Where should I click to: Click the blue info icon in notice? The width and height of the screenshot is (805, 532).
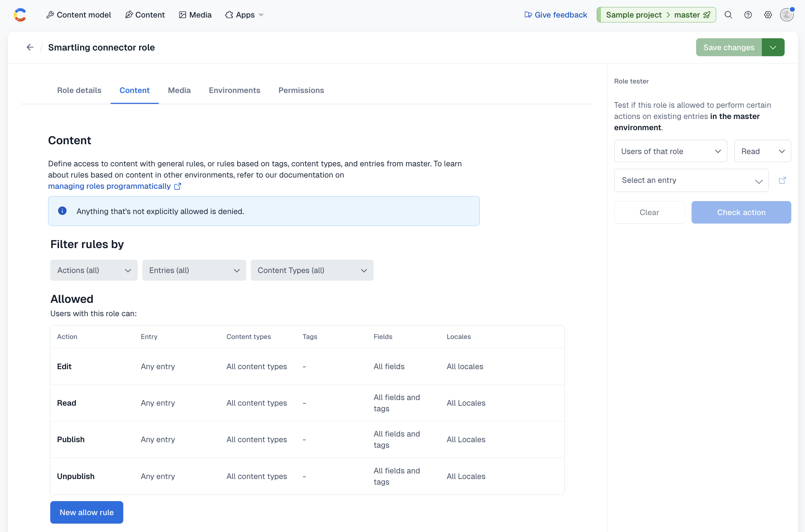point(62,211)
